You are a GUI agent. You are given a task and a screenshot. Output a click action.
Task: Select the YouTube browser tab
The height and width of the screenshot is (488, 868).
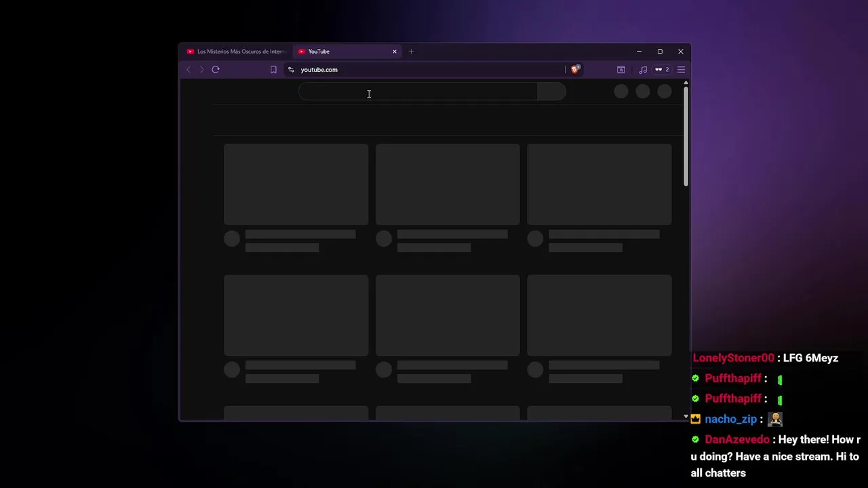click(348, 52)
